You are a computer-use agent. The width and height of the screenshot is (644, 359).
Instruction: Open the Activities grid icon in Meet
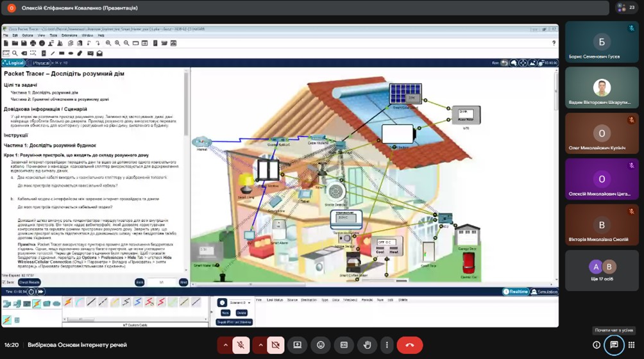pos(632,345)
